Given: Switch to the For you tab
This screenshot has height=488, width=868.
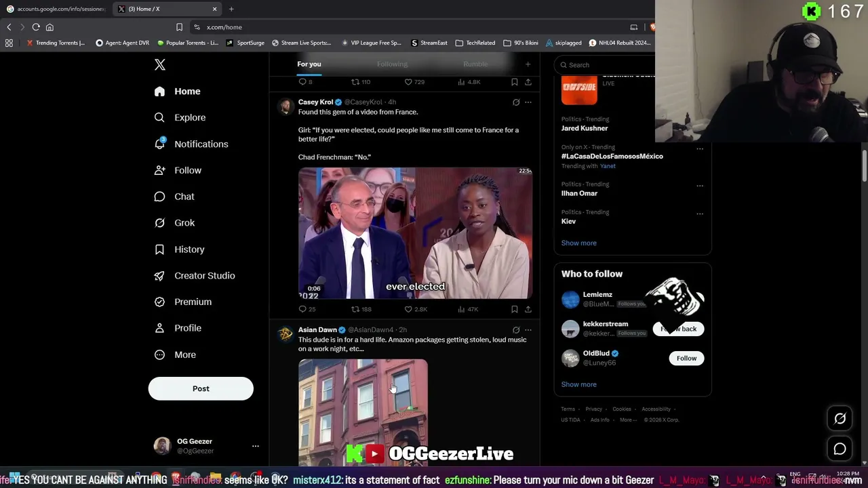Looking at the screenshot, I should coord(309,64).
